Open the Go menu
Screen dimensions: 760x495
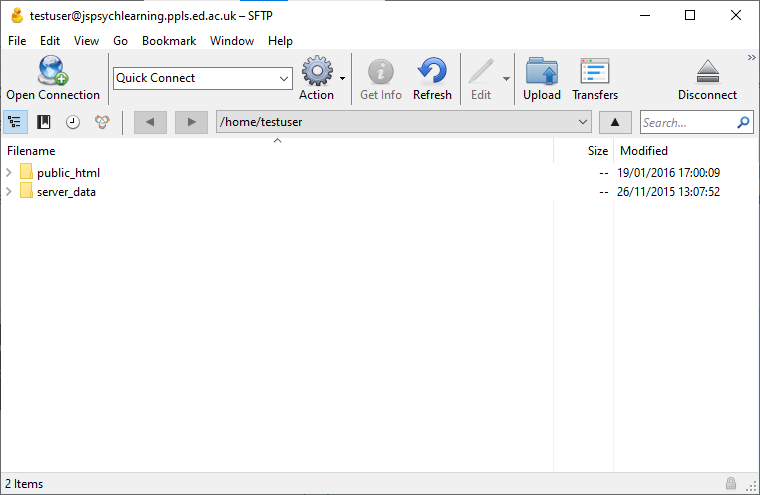pos(120,41)
